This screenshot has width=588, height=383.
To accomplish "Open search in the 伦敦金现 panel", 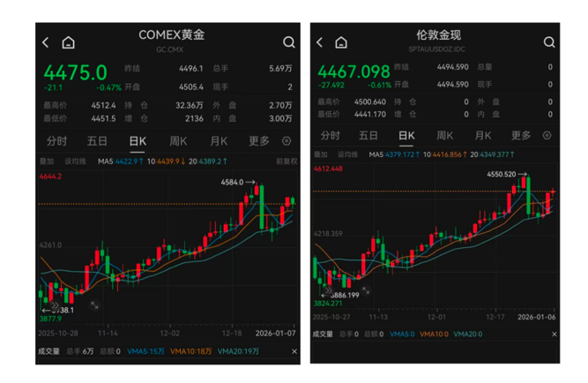I will [548, 42].
